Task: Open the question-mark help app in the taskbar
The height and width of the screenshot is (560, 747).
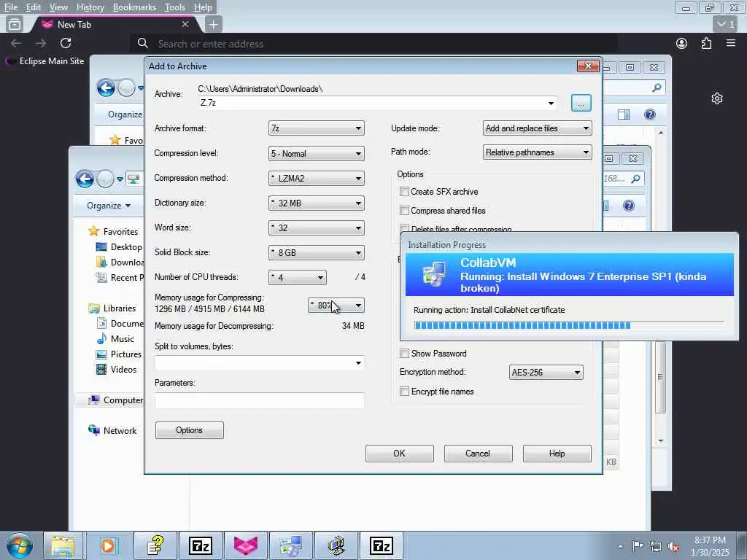Action: 155,545
